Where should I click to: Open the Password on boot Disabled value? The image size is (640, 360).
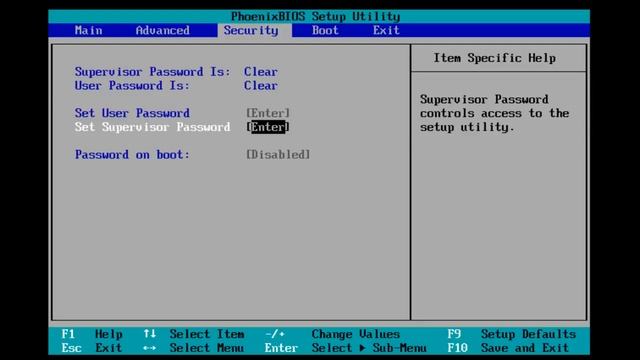pos(278,155)
